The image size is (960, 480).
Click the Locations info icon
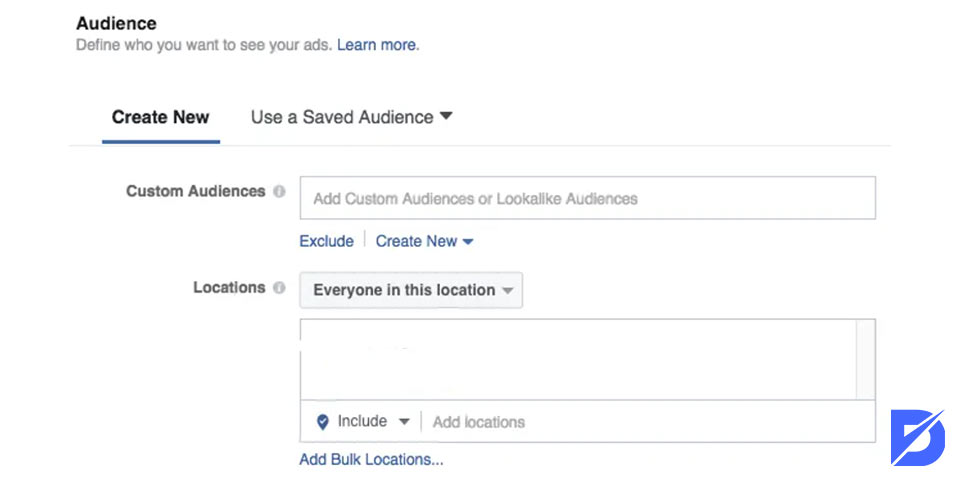click(x=279, y=288)
